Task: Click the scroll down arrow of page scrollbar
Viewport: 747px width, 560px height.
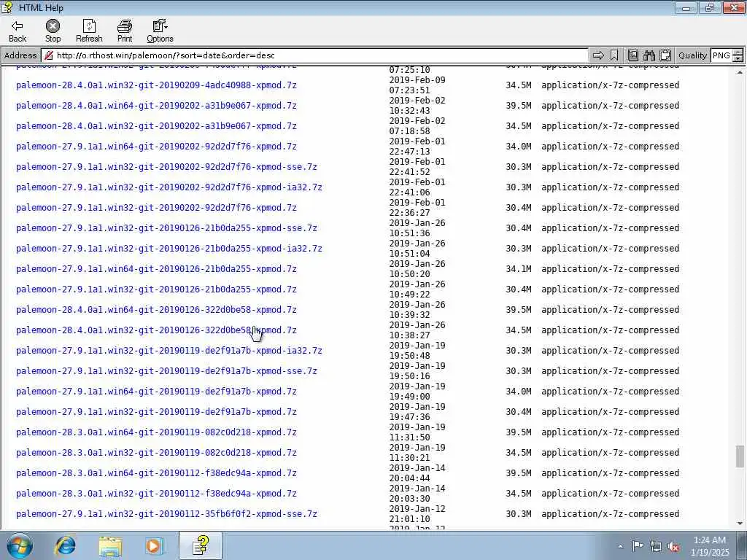Action: click(x=740, y=524)
